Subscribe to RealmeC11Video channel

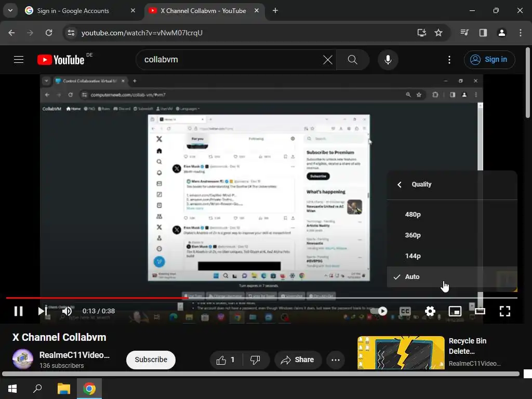click(151, 360)
